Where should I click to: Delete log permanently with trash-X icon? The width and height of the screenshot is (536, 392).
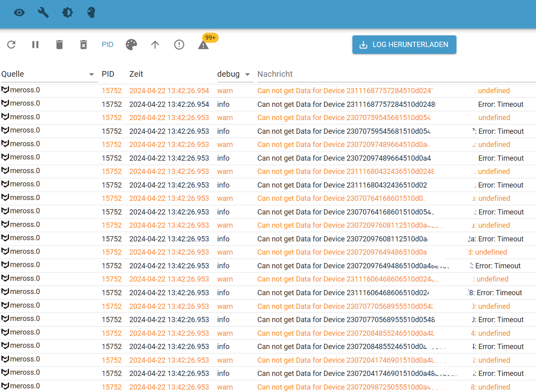click(84, 45)
